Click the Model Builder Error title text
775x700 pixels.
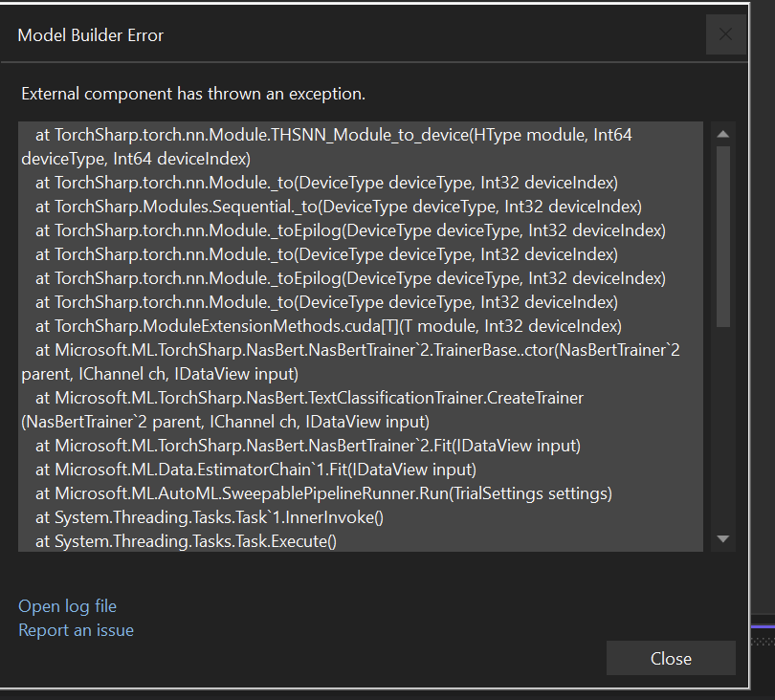click(x=91, y=35)
